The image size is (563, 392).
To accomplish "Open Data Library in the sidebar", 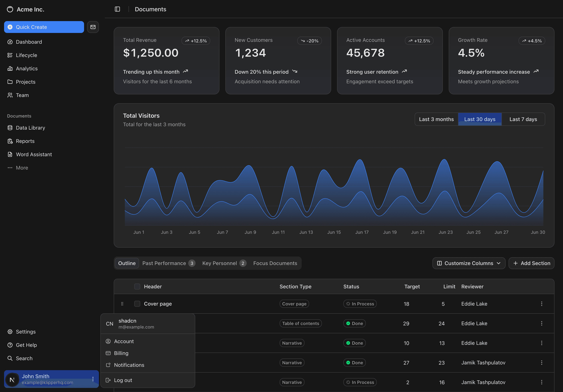I will [30, 128].
